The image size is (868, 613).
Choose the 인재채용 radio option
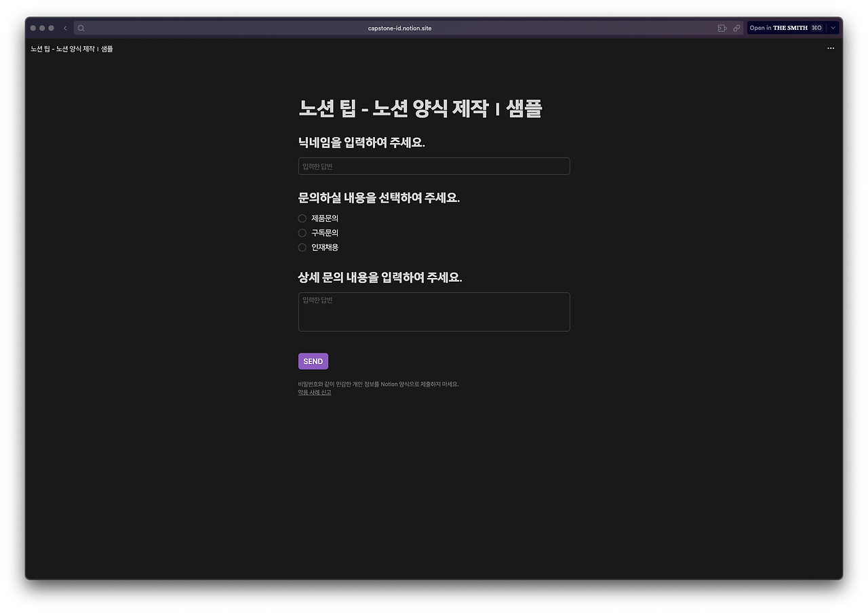coord(302,248)
